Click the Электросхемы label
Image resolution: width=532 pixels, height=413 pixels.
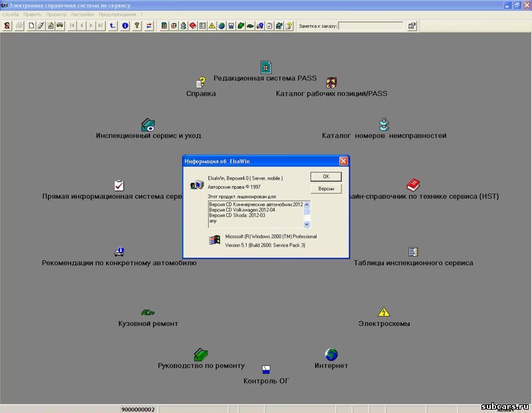point(384,324)
